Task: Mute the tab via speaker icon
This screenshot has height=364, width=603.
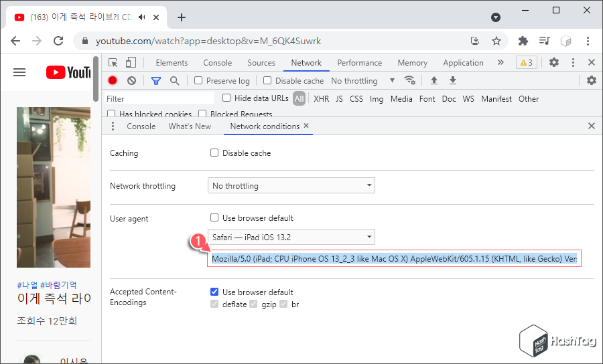Action: 142,17
